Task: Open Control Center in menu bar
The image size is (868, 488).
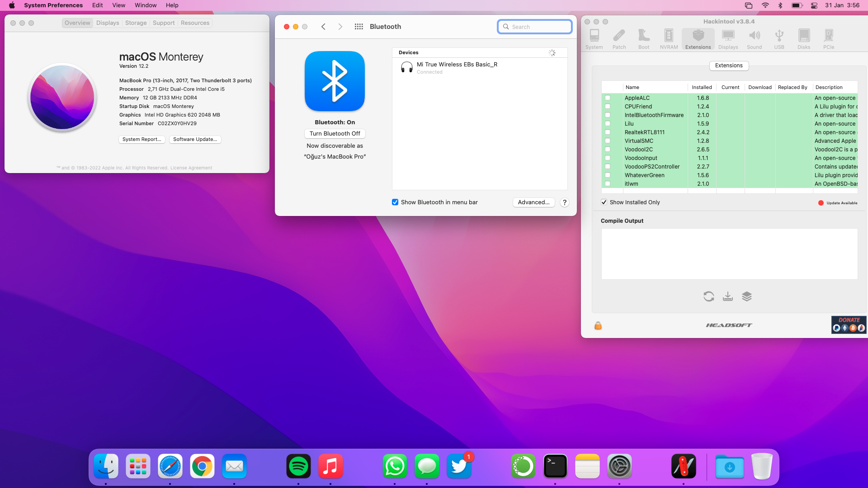Action: [x=814, y=5]
